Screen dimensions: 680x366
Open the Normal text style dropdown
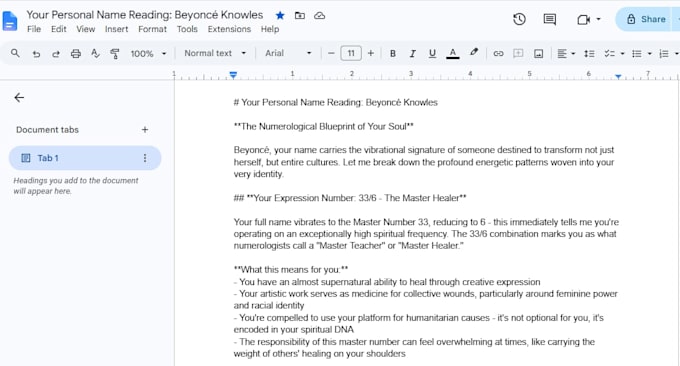215,53
